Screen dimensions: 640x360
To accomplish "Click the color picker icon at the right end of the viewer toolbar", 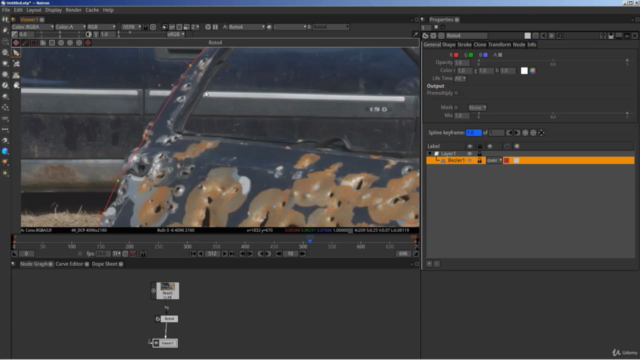I will (x=415, y=35).
